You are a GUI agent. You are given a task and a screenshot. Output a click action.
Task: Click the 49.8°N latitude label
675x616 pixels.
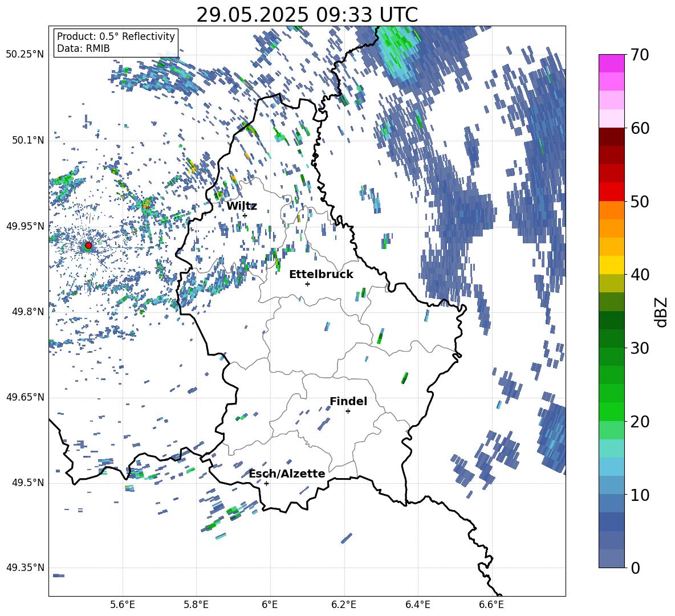pyautogui.click(x=27, y=312)
